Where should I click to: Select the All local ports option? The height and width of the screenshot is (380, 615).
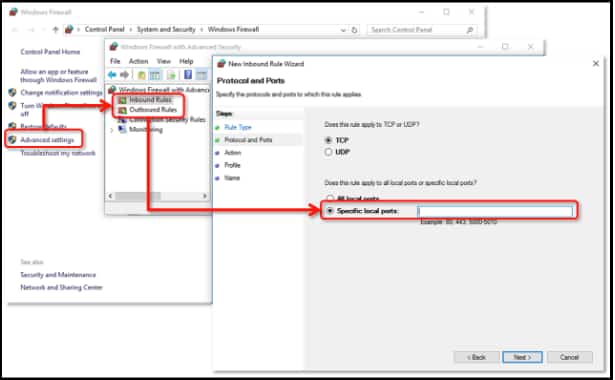pos(330,198)
